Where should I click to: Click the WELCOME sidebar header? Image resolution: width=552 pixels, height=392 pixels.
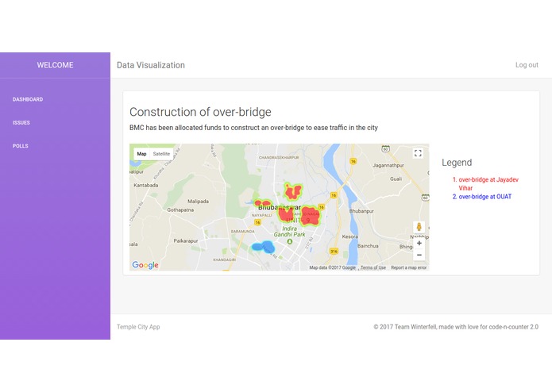(56, 65)
